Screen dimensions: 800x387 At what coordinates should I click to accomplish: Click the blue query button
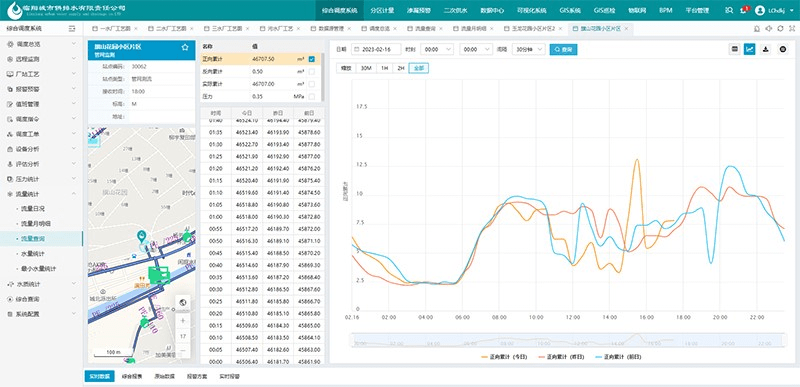(x=563, y=49)
